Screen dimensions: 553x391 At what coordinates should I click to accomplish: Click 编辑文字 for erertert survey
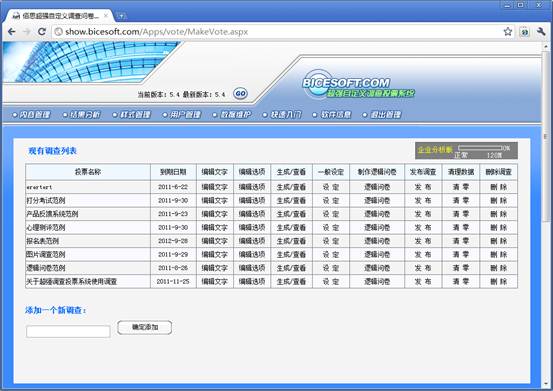coord(214,187)
